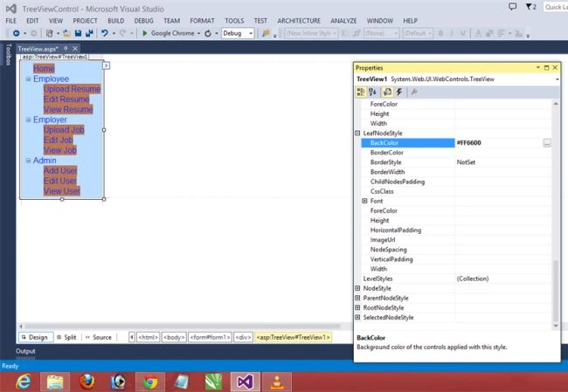Viewport: 568px width, 392px height.
Task: Collapse the Employee tree node
Action: point(28,79)
